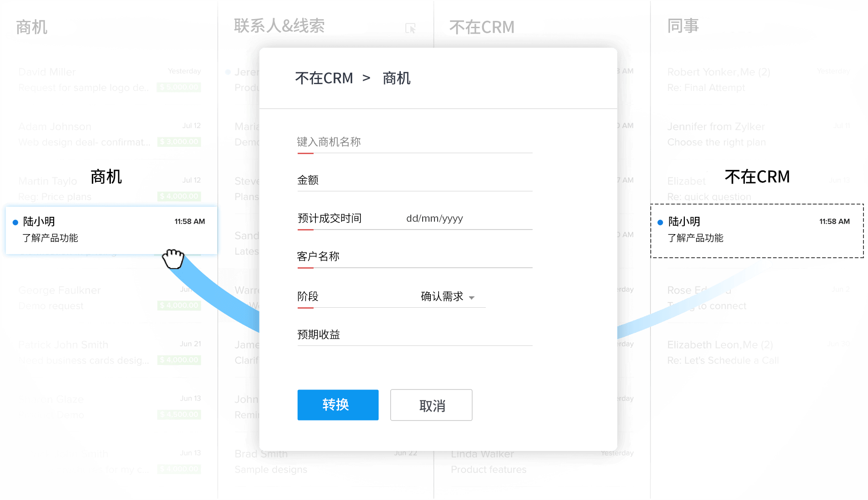Click the 转换 button
868x500 pixels.
coord(338,405)
